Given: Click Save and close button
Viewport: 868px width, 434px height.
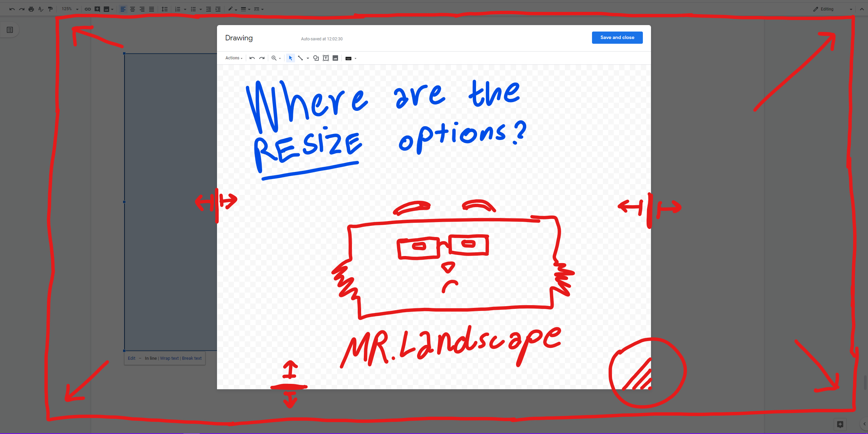Looking at the screenshot, I should 617,37.
